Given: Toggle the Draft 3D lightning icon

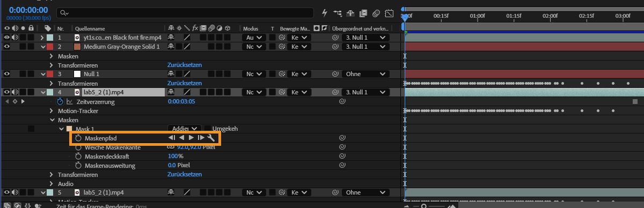Looking at the screenshot, I should pyautogui.click(x=324, y=12).
